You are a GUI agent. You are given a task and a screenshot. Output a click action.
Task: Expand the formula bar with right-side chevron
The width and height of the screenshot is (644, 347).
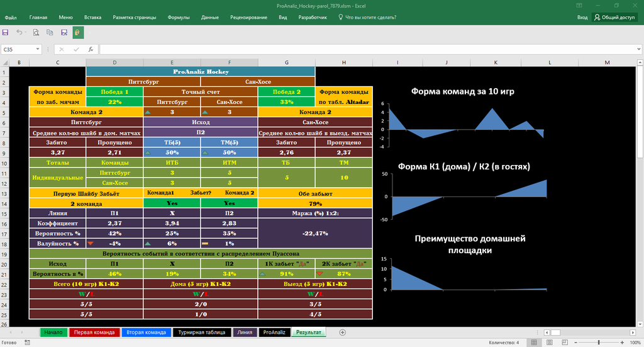[x=639, y=49]
